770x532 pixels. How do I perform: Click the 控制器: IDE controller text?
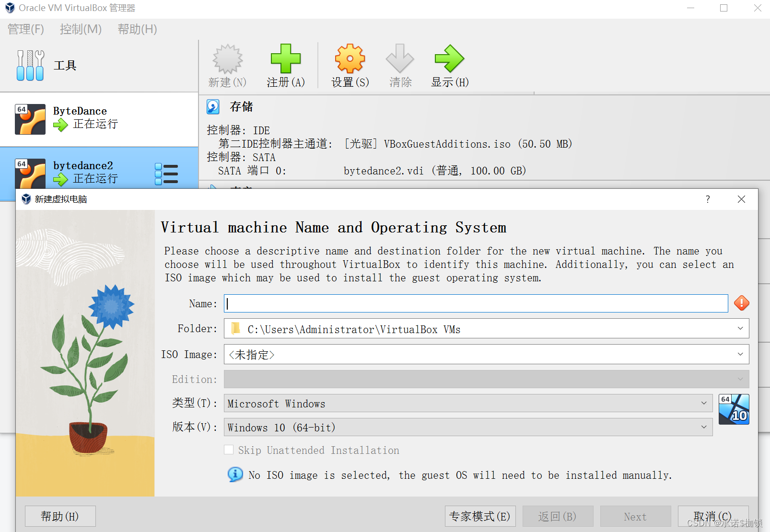(x=238, y=130)
